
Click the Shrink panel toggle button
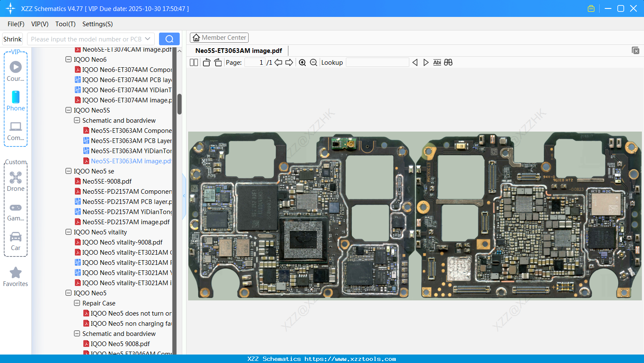pyautogui.click(x=13, y=39)
